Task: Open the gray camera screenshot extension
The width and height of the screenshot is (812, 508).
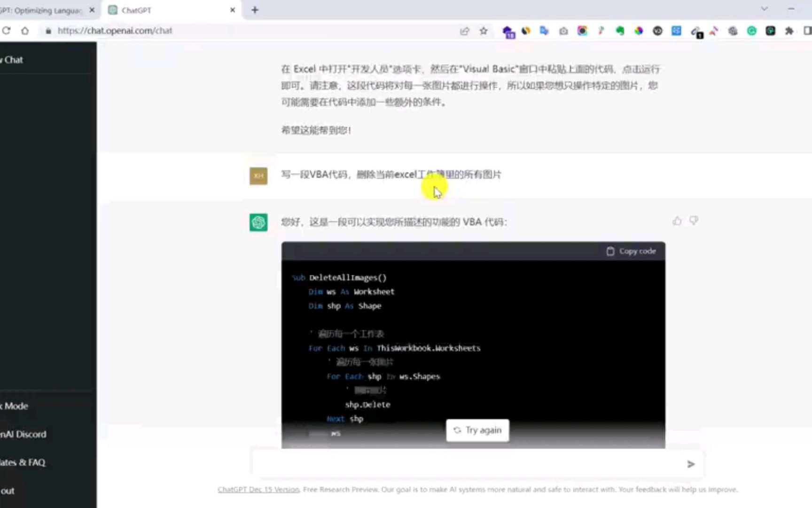Action: point(563,31)
